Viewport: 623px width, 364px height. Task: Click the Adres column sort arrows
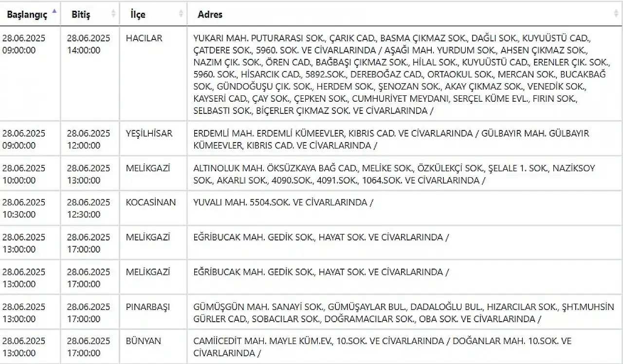pyautogui.click(x=617, y=13)
